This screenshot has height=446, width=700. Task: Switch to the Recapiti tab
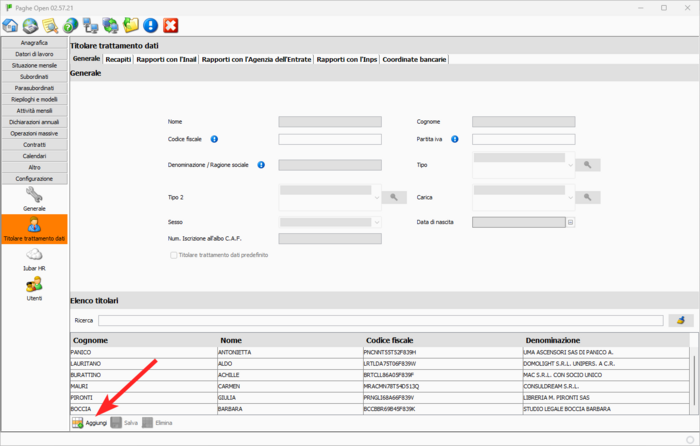point(118,59)
